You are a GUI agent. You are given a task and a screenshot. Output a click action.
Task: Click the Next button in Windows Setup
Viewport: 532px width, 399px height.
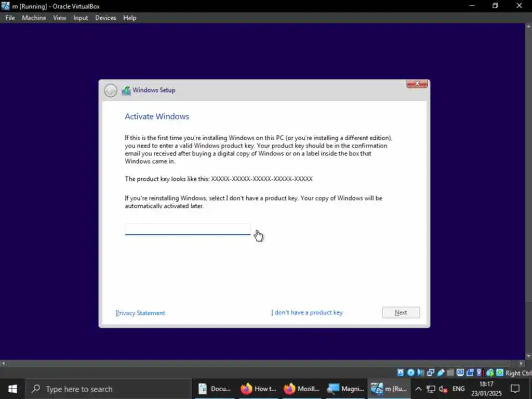click(x=401, y=312)
